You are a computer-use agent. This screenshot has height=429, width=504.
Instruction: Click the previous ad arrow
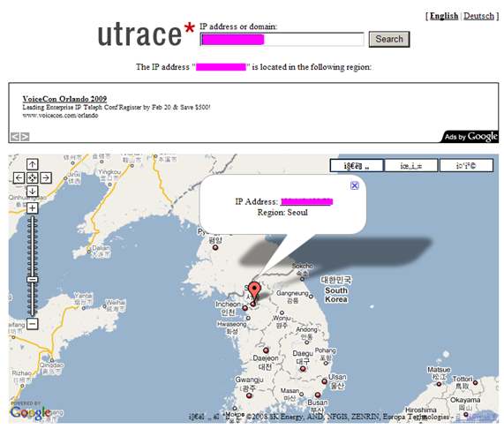15,137
